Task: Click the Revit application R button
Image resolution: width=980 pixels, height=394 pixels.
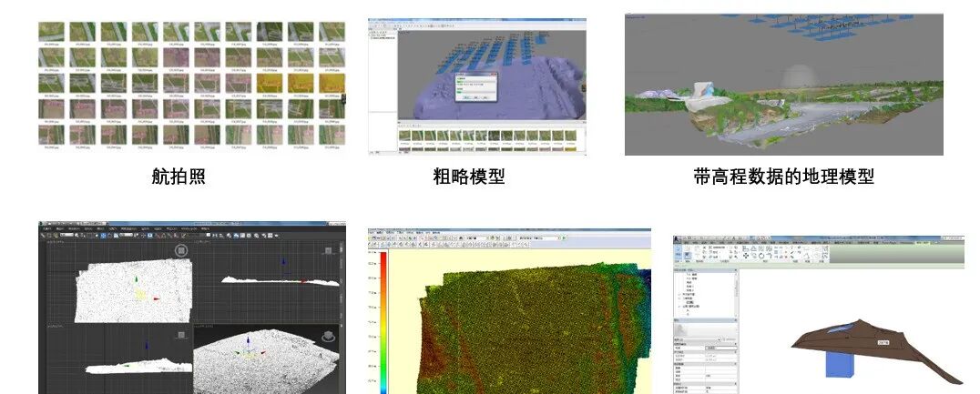Action: pyautogui.click(x=678, y=238)
